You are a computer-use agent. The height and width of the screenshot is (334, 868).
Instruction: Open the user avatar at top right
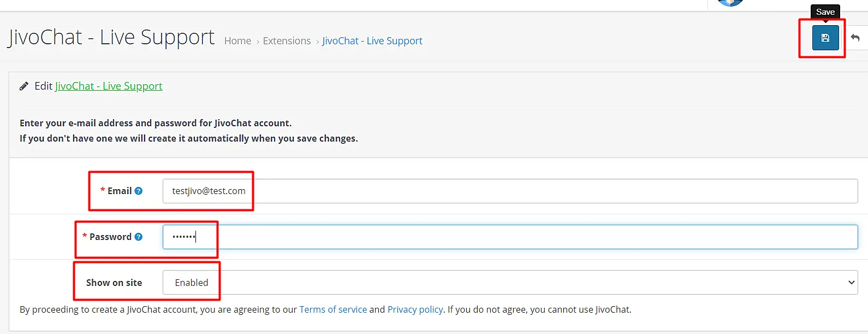coord(730,3)
